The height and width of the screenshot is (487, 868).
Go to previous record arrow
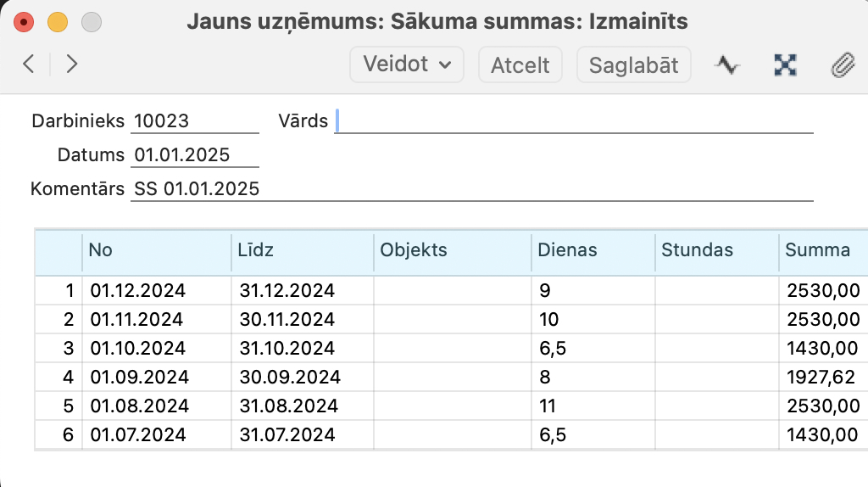pos(29,64)
